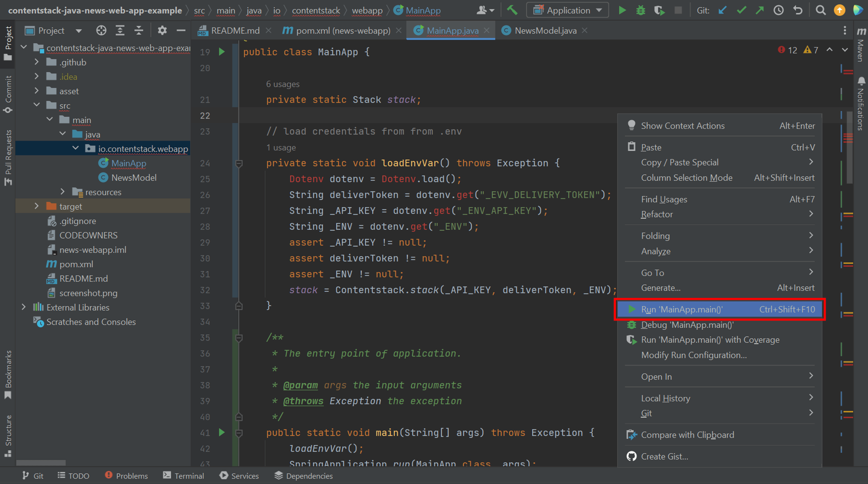Collapse the src folder
This screenshot has height=484, width=868.
pos(36,105)
